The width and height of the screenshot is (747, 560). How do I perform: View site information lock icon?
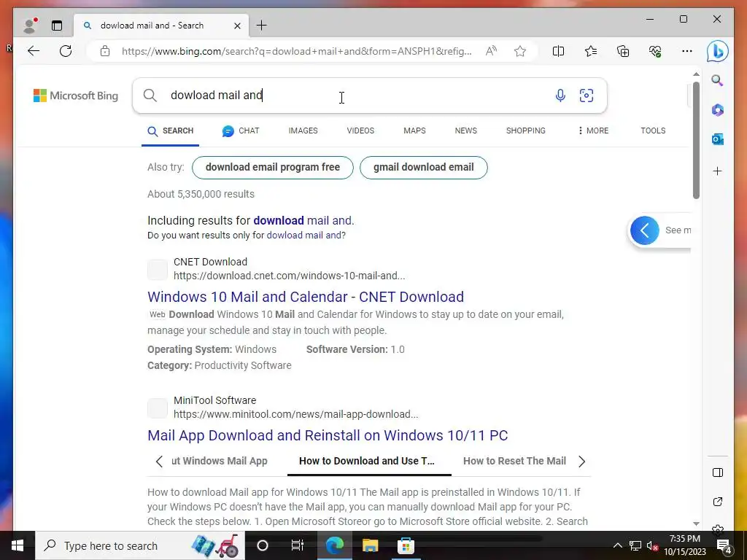[x=105, y=51]
